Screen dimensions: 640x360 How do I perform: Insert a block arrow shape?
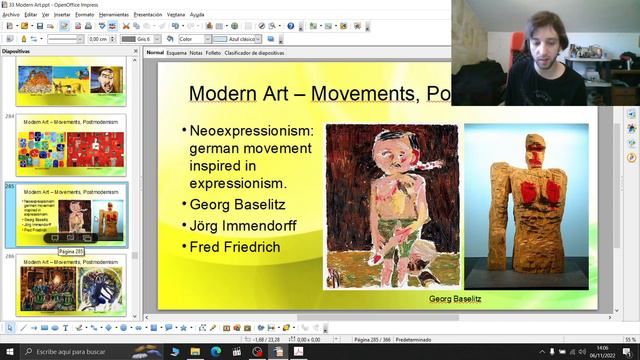coord(138,328)
